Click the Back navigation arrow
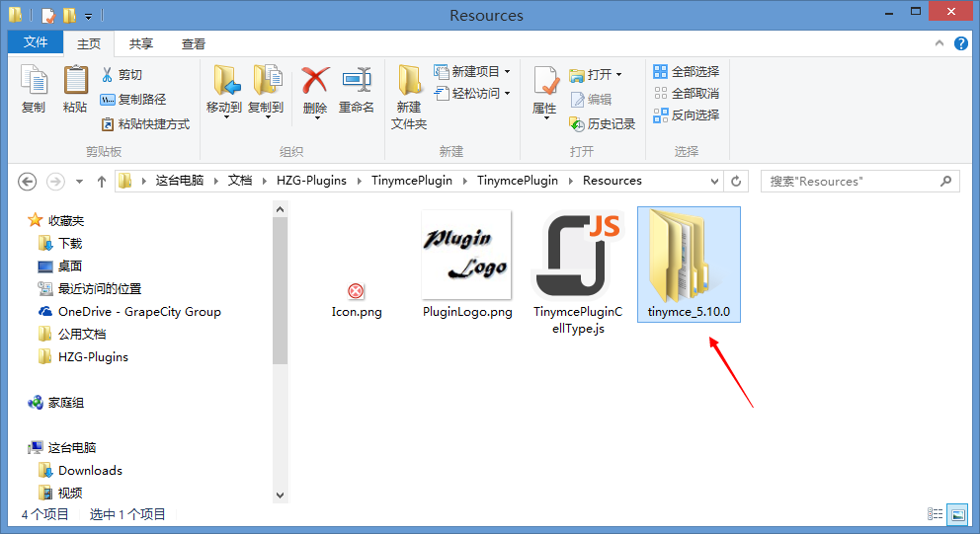The width and height of the screenshot is (980, 534). pos(27,181)
